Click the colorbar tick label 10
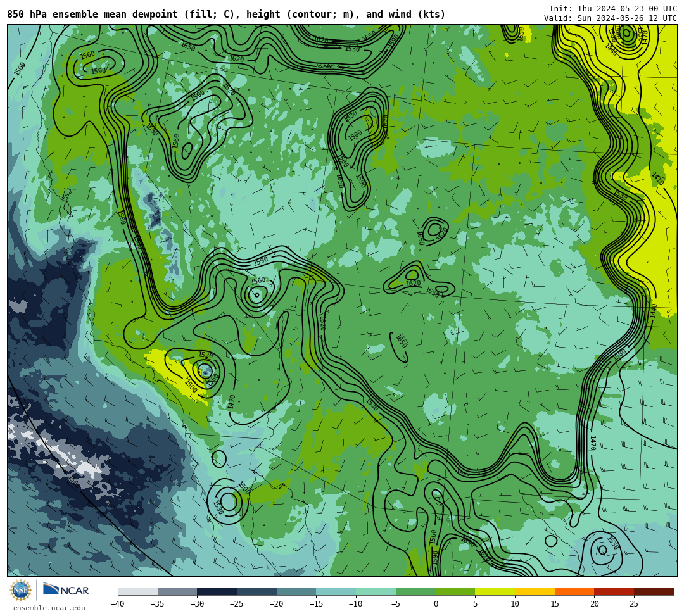The image size is (684, 616). pyautogui.click(x=515, y=604)
